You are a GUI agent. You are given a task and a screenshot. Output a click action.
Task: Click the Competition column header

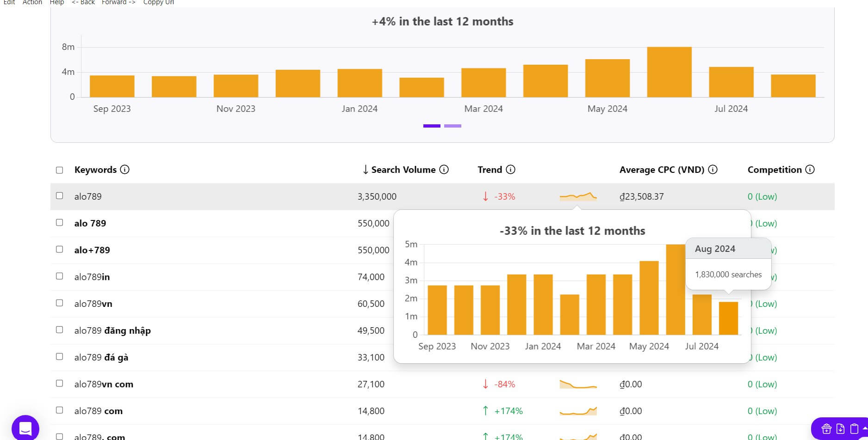point(775,170)
